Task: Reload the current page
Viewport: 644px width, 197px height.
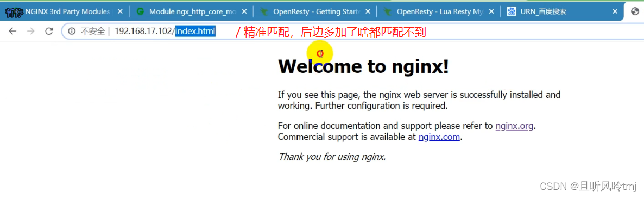Action: [49, 31]
